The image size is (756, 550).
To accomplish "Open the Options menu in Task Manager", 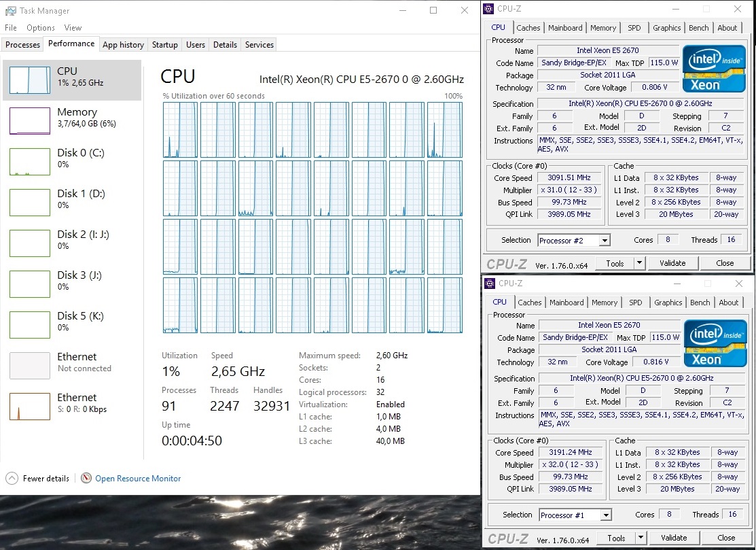I will [x=41, y=27].
